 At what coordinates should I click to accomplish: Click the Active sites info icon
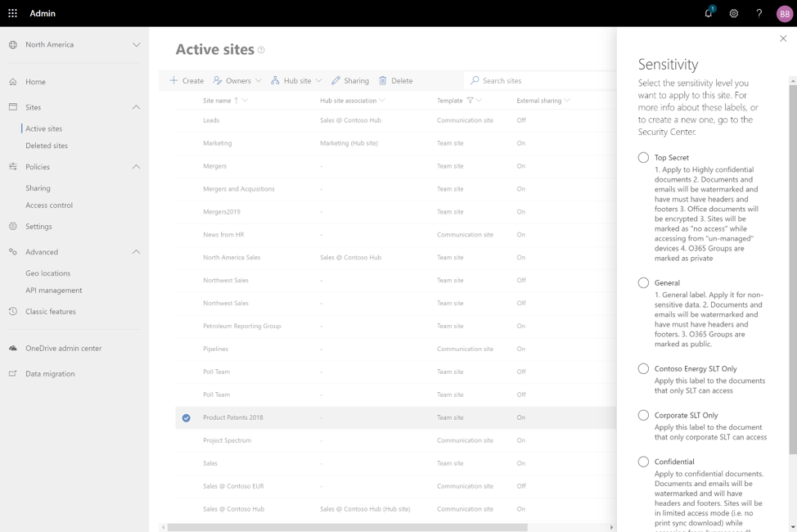[x=262, y=50]
